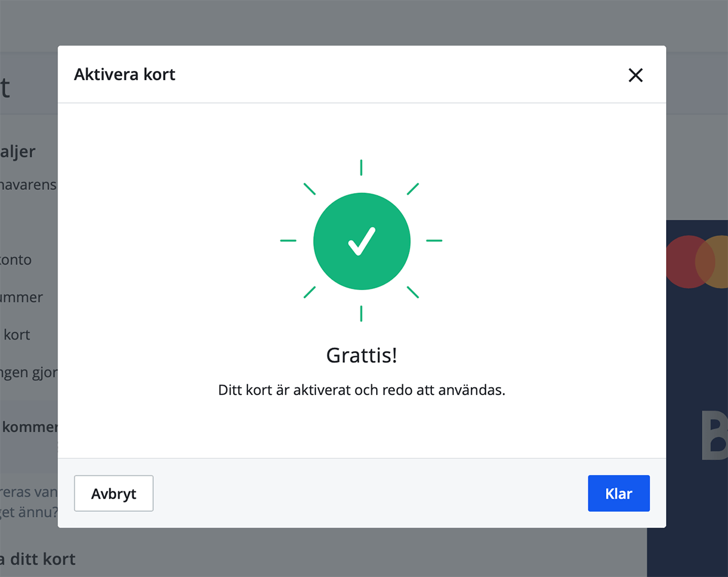
Task: Click the bank logo on the card image
Action: [716, 434]
